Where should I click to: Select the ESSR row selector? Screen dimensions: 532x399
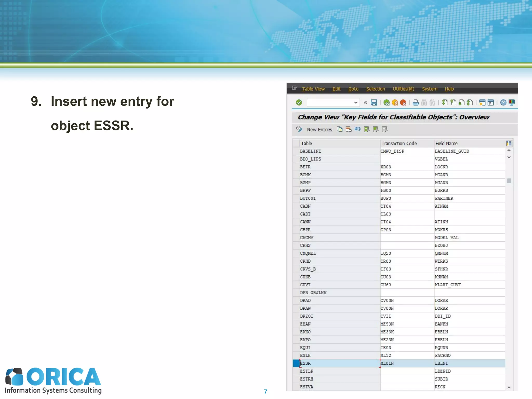click(296, 363)
